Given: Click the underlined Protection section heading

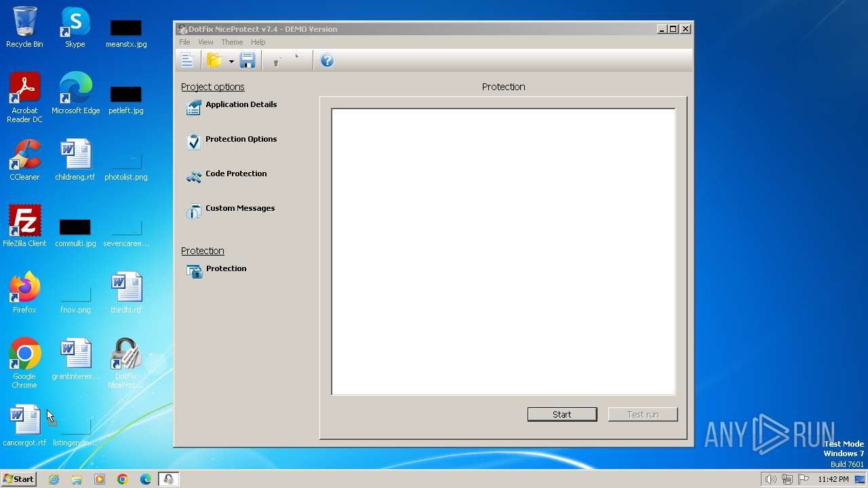Looking at the screenshot, I should 202,251.
